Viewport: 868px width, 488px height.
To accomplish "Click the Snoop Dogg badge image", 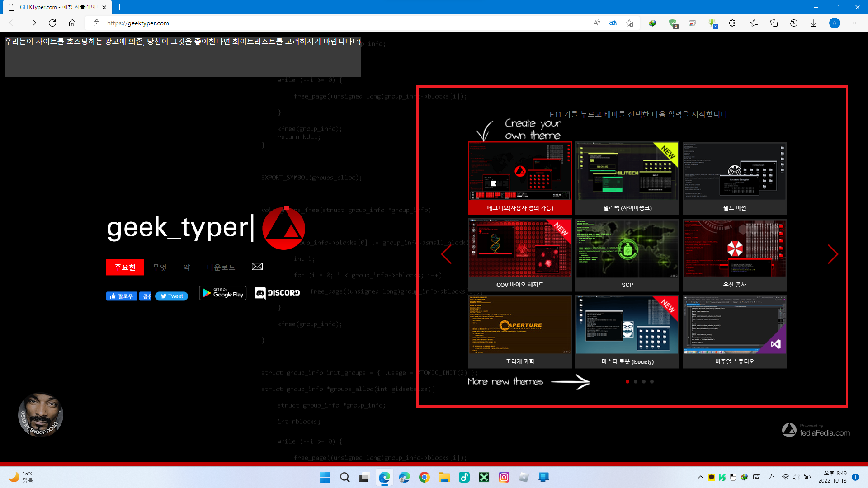I will (x=41, y=415).
